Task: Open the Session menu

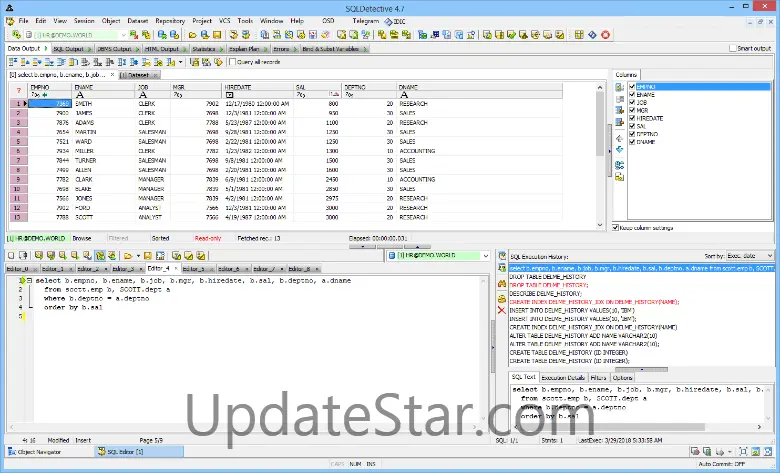Action: [84, 21]
